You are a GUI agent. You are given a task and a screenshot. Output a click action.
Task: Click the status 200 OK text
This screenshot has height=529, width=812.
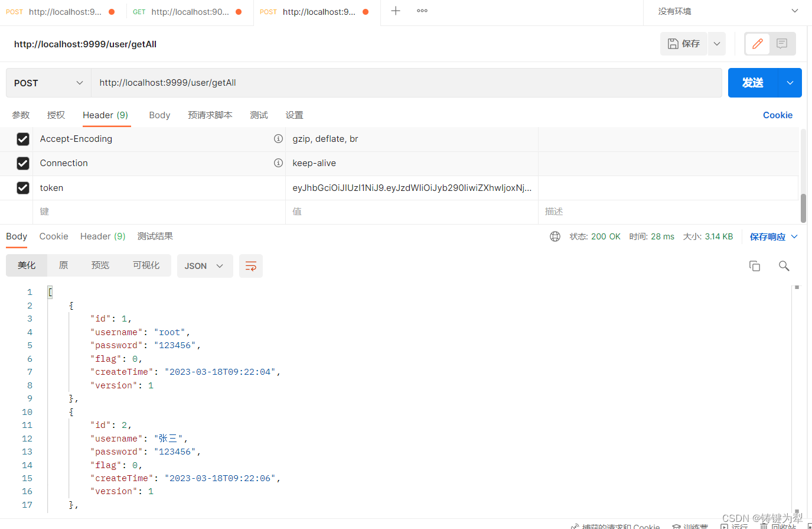tap(605, 236)
